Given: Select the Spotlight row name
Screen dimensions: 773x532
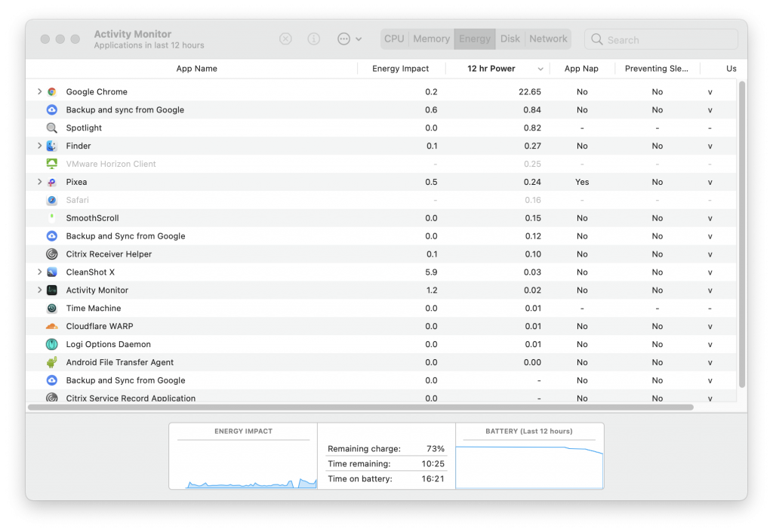Looking at the screenshot, I should tap(84, 128).
